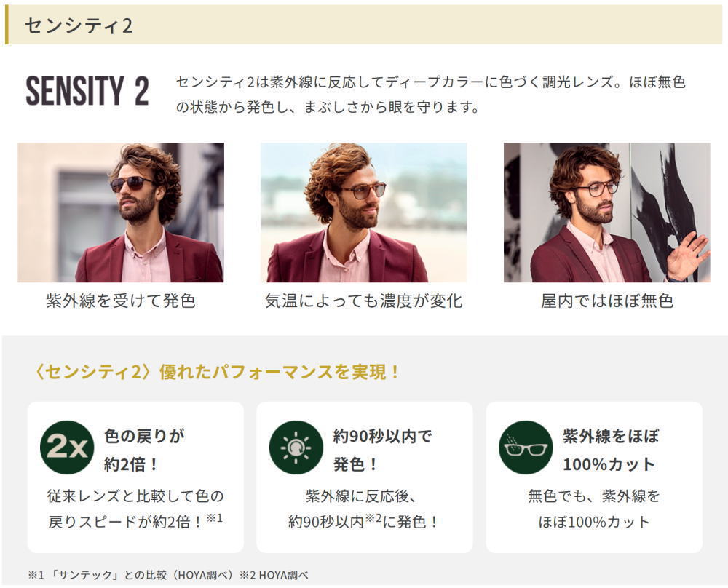Screen dimensions: 728x588
Task: Open the indoor clear lenses photo
Action: [607, 212]
